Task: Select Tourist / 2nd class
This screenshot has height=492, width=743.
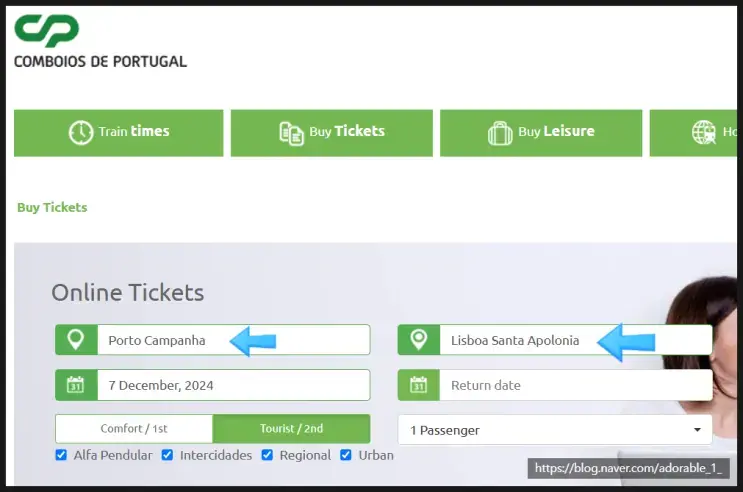Action: pyautogui.click(x=291, y=428)
